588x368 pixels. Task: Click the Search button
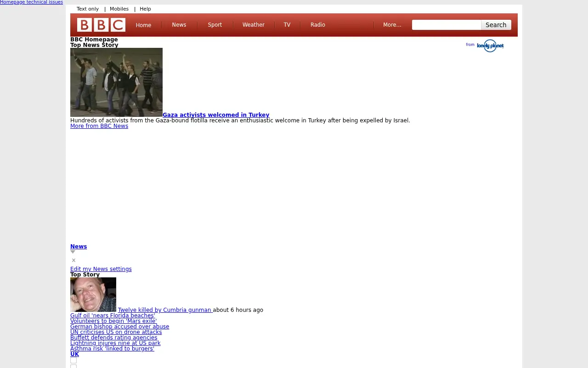pyautogui.click(x=496, y=25)
